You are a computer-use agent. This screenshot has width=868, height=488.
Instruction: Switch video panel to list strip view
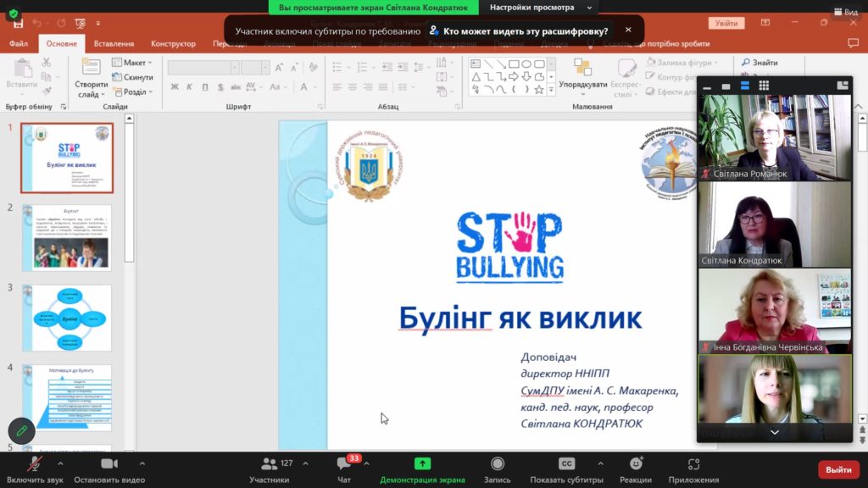coord(745,86)
